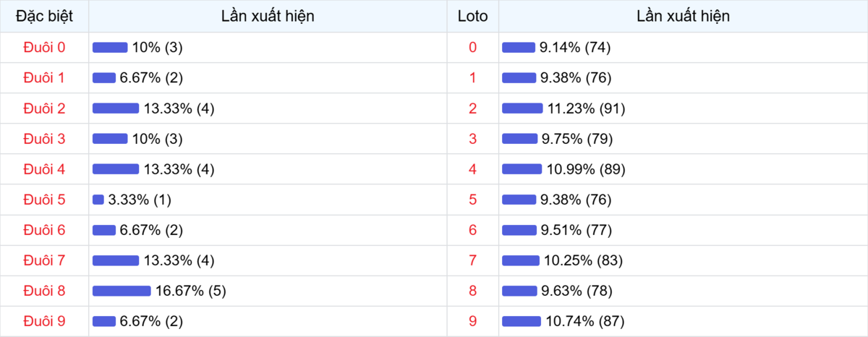Screen dimensions: 868x337
Task: Click the 'Đuôi 0' row label
Action: pos(44,48)
